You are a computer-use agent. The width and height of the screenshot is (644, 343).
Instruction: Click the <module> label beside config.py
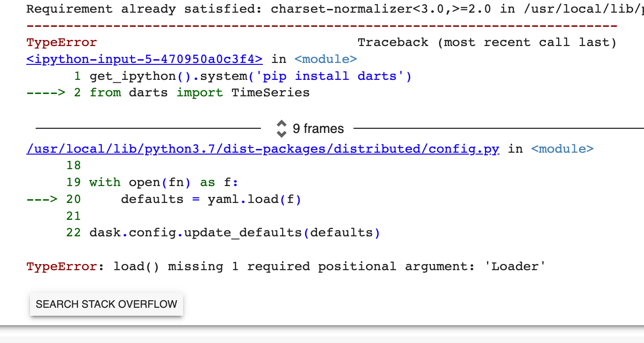pyautogui.click(x=562, y=148)
